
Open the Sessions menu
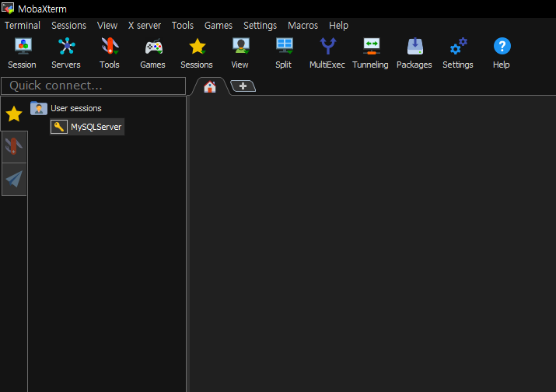(68, 26)
